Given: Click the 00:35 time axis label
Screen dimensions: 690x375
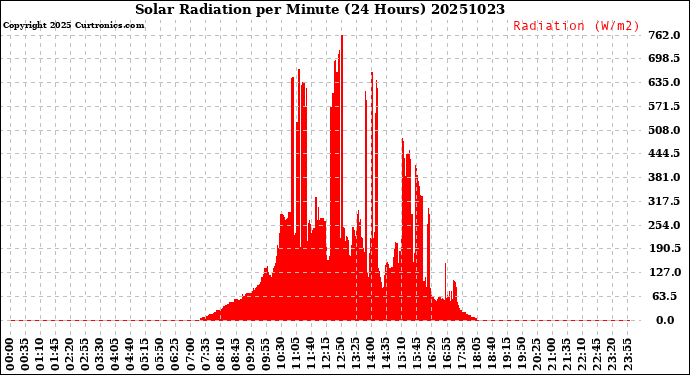Looking at the screenshot, I should pos(25,355).
